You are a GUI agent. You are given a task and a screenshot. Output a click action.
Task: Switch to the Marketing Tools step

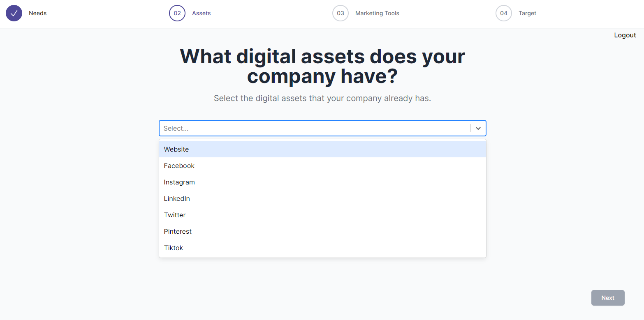[377, 13]
